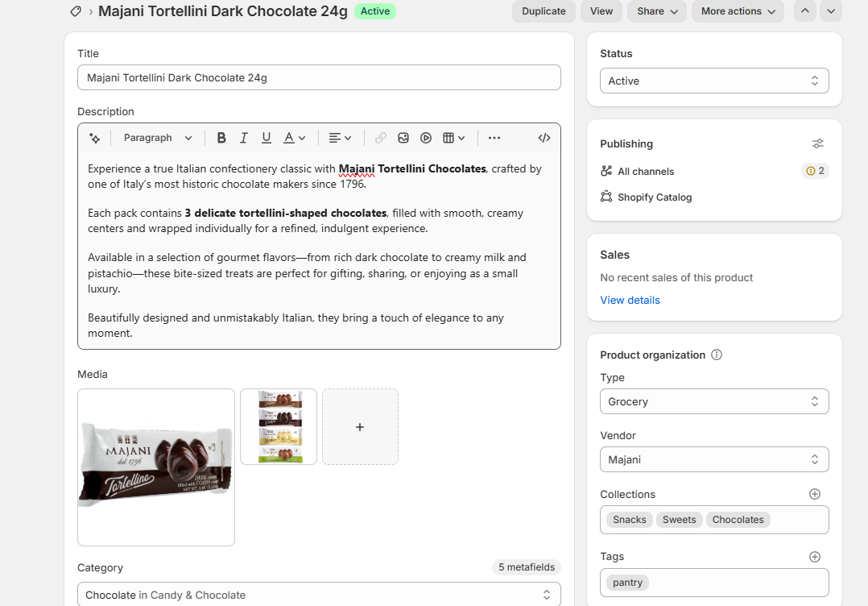
Task: Click the add Collections plus icon
Action: (x=814, y=494)
